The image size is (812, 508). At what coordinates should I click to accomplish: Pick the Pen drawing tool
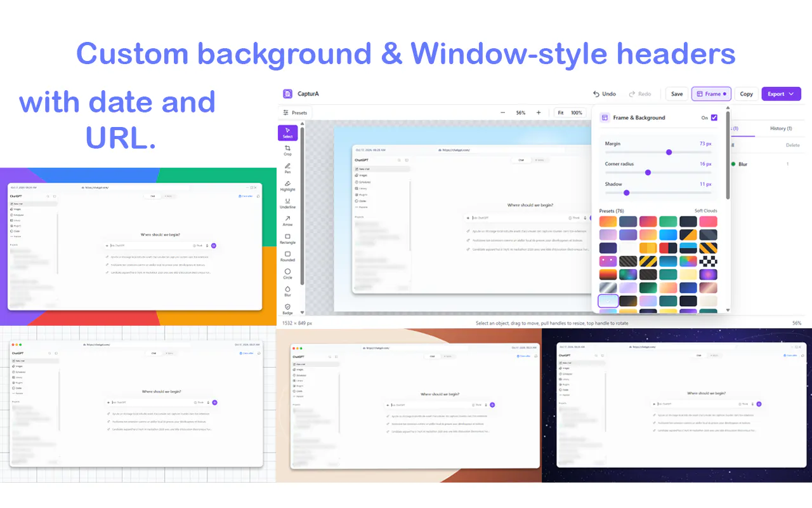tap(287, 168)
